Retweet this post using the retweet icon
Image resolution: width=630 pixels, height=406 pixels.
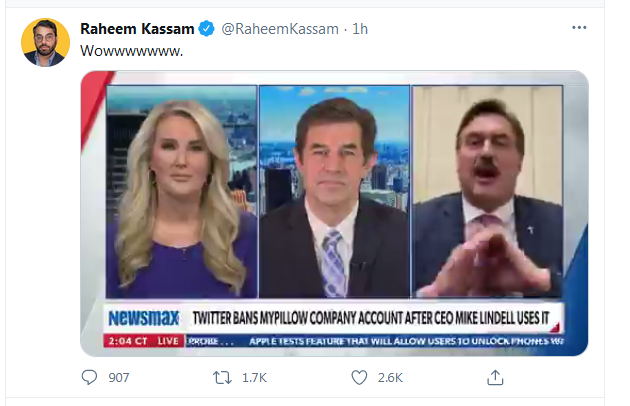tap(225, 378)
